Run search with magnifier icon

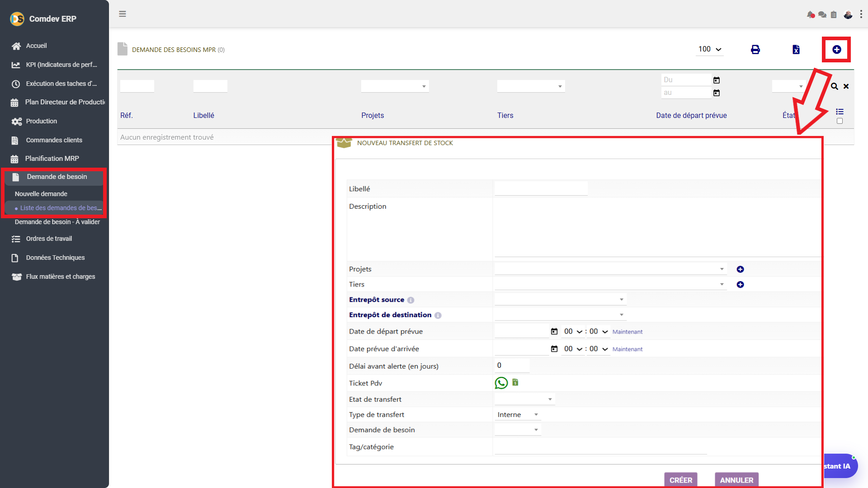coord(835,86)
